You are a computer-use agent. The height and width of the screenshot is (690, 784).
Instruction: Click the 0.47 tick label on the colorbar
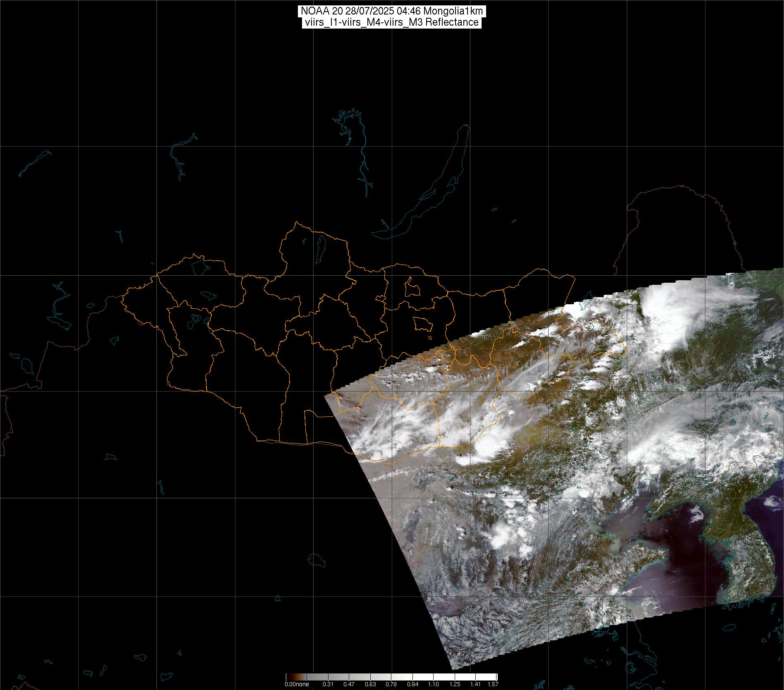tap(349, 684)
